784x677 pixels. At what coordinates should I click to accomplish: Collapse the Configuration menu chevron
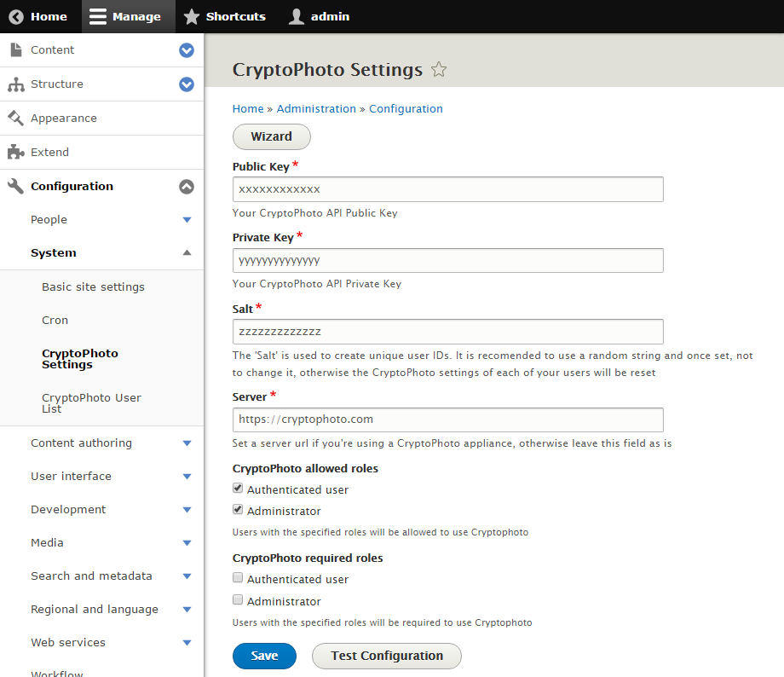187,186
